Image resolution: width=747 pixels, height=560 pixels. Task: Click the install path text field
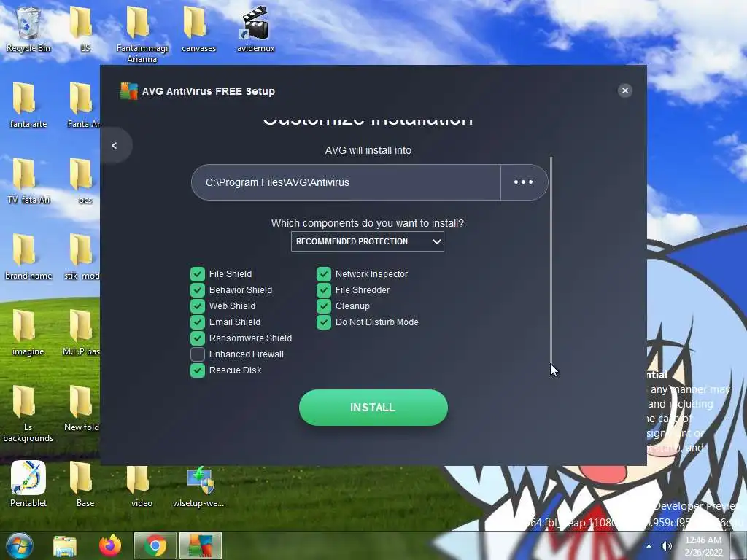(347, 182)
